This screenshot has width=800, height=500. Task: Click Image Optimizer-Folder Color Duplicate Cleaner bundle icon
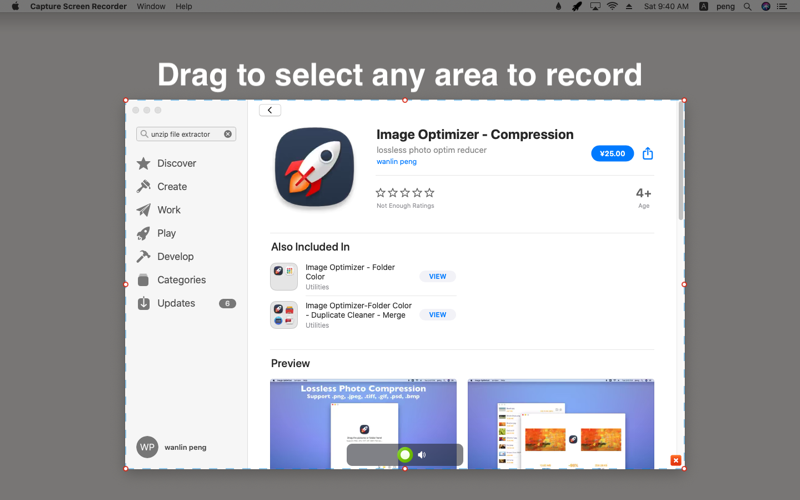[284, 315]
